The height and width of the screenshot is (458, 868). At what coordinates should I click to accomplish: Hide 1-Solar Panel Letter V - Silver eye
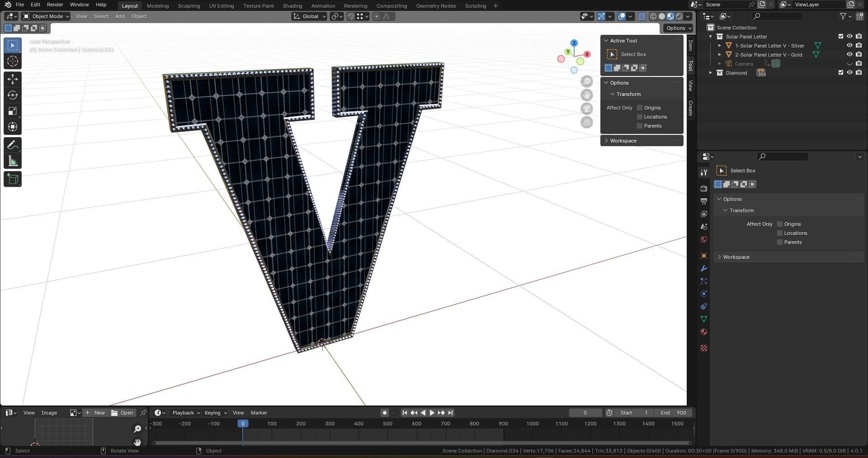click(849, 45)
